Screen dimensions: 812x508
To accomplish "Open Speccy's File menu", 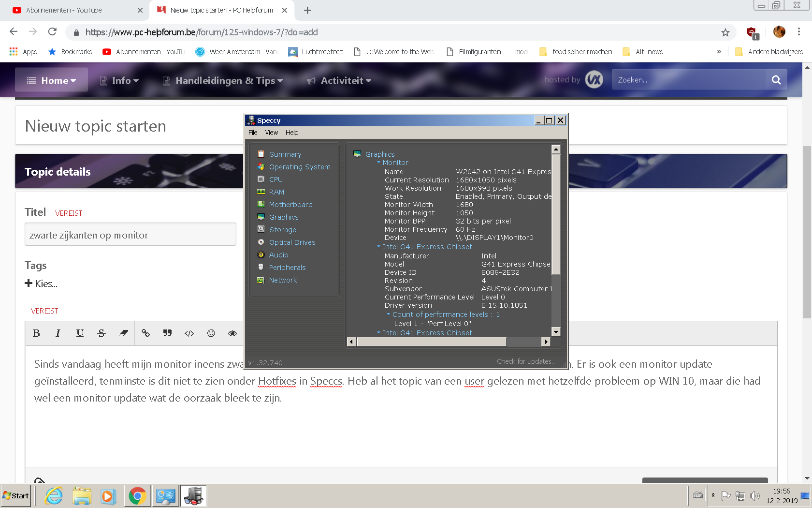I will [x=253, y=133].
